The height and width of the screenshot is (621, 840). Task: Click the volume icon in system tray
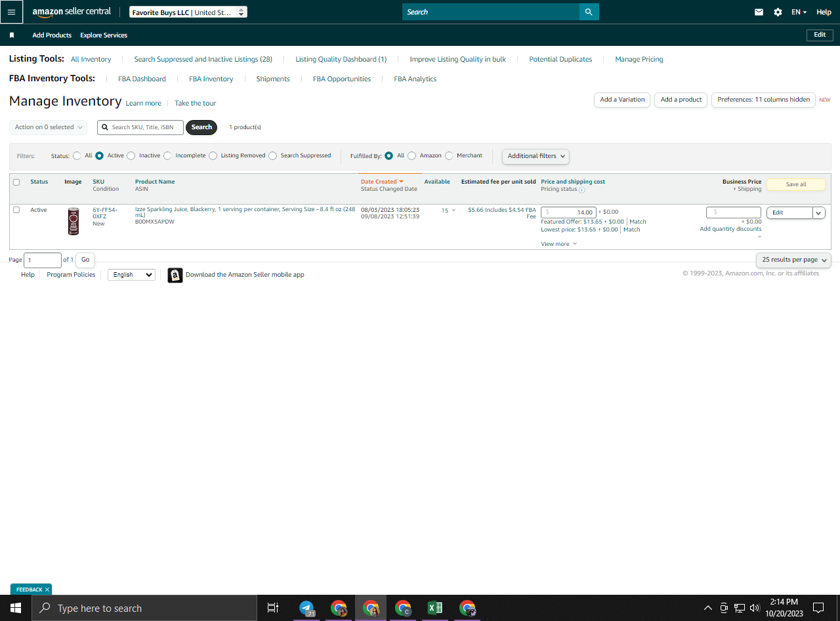click(755, 608)
